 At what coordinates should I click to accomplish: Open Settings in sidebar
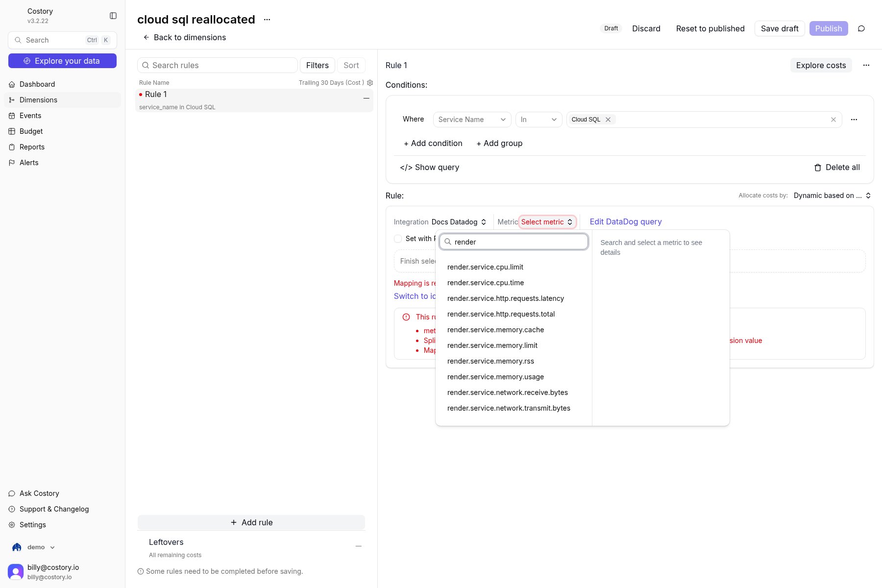coord(63,525)
